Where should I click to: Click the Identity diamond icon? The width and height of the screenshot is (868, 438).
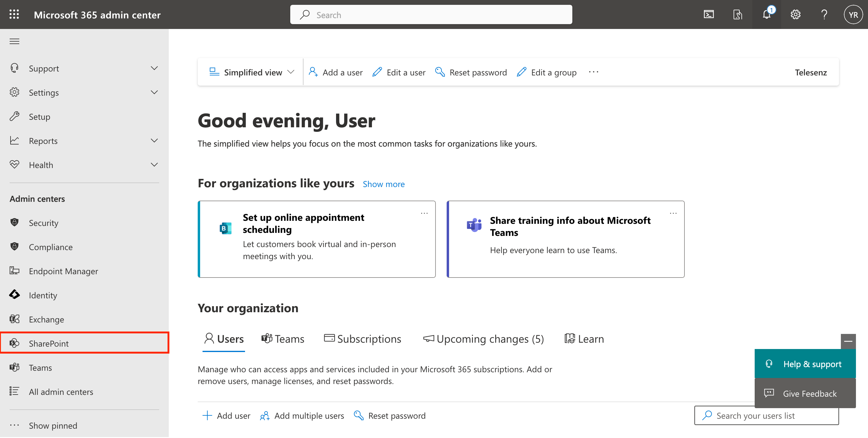click(14, 295)
